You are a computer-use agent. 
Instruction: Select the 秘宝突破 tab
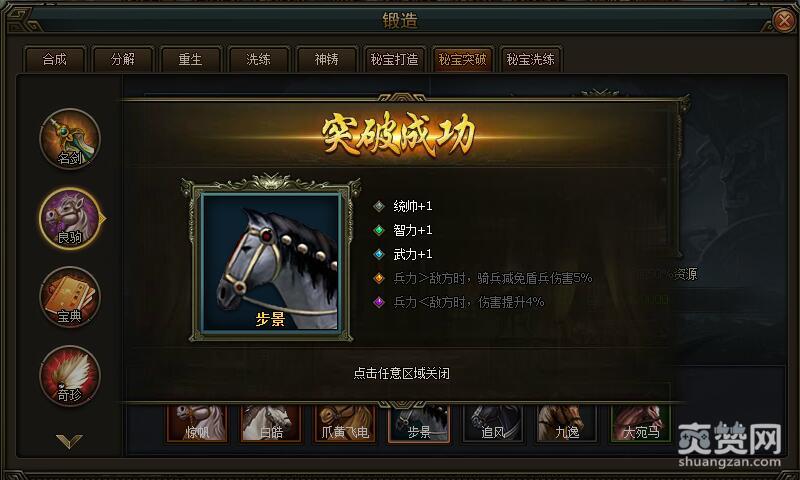click(462, 59)
